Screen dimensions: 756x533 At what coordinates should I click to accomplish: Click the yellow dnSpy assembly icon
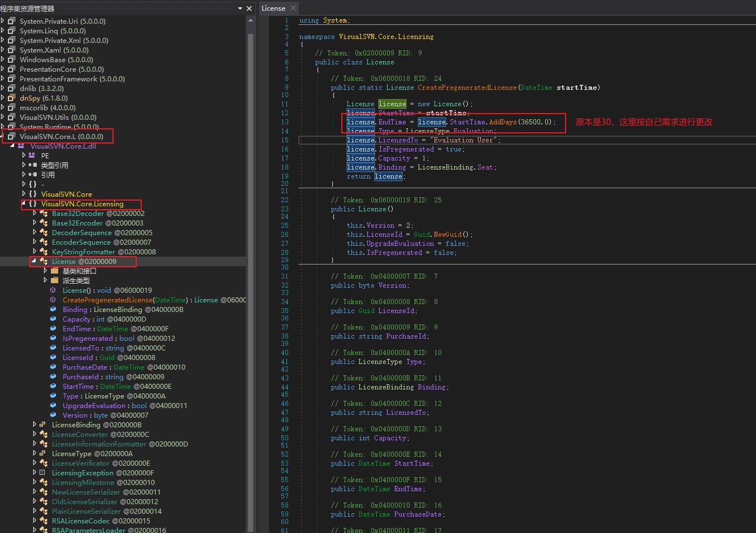11,98
